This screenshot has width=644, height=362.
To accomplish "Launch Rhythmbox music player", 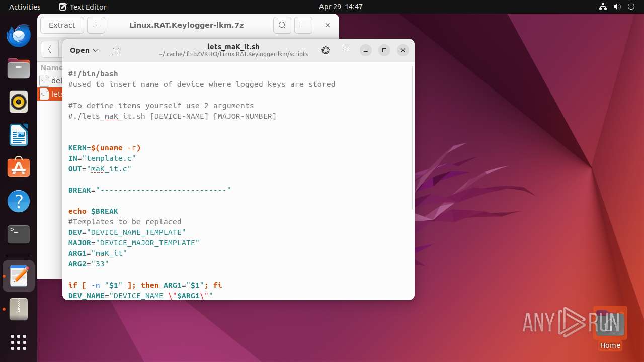I will [x=19, y=102].
